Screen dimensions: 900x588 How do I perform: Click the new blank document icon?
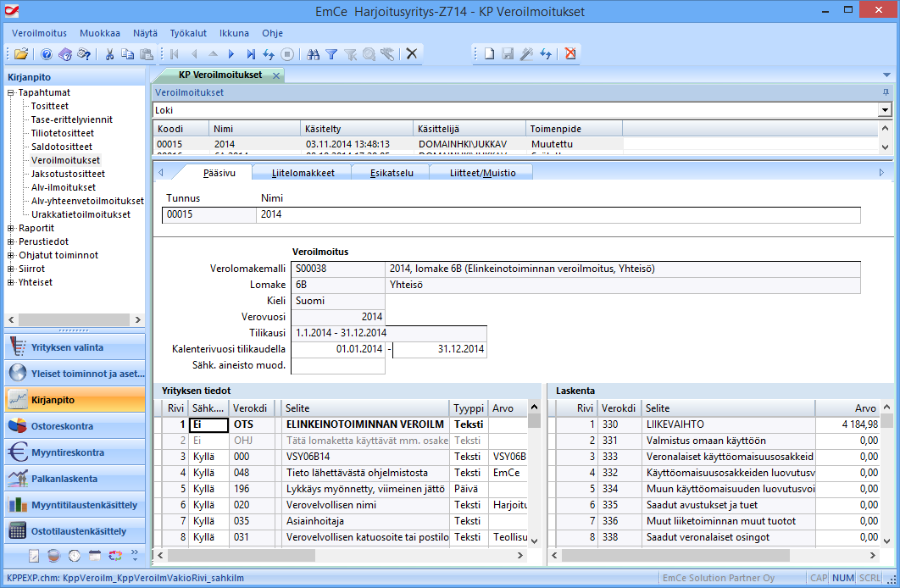tap(489, 54)
